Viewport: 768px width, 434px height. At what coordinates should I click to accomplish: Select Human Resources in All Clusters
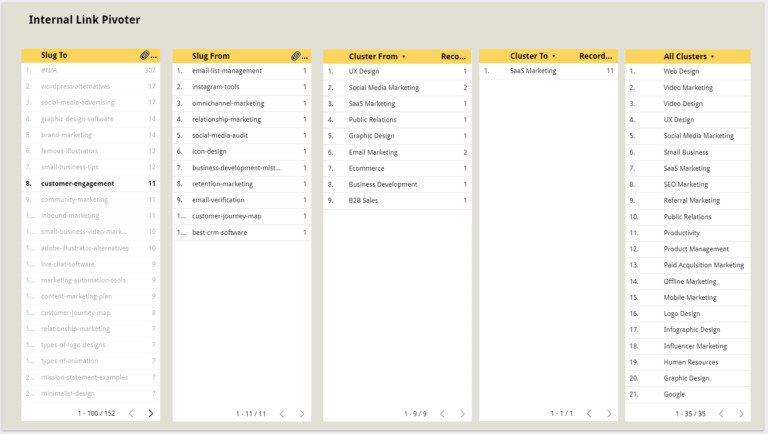point(688,362)
